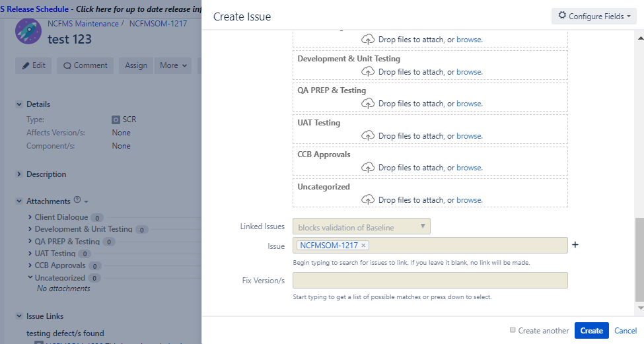Image resolution: width=644 pixels, height=344 pixels.
Task: Click the plus icon next to Issue field
Action: (575, 245)
